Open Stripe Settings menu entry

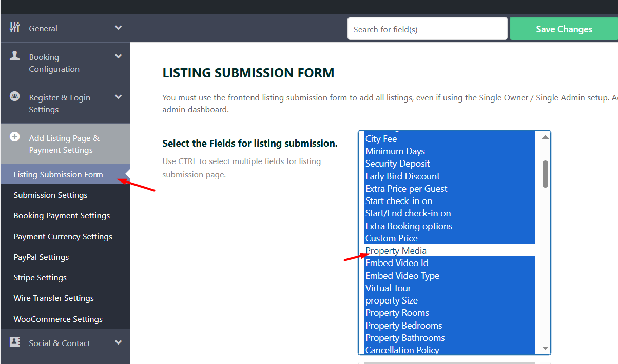pyautogui.click(x=40, y=278)
